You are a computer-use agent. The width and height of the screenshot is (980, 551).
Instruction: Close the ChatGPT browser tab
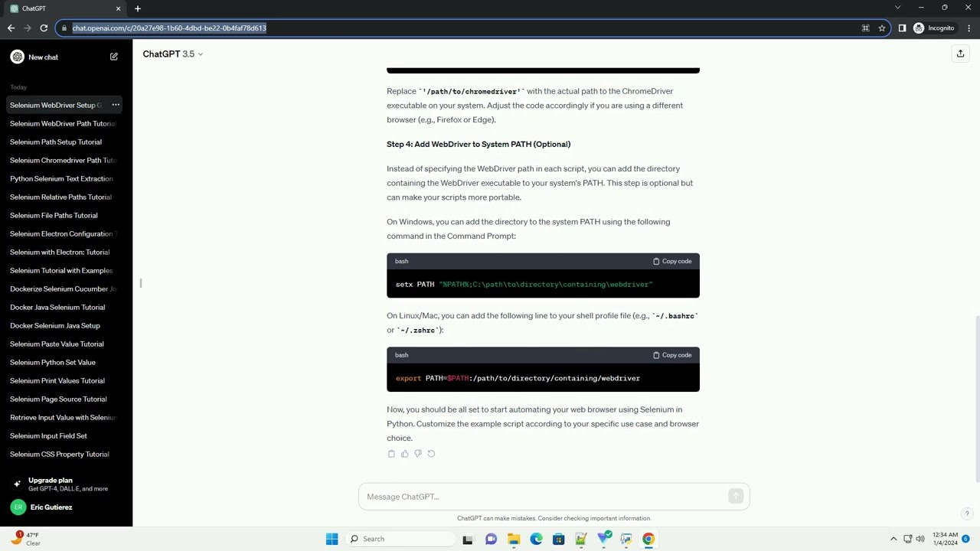coord(118,8)
